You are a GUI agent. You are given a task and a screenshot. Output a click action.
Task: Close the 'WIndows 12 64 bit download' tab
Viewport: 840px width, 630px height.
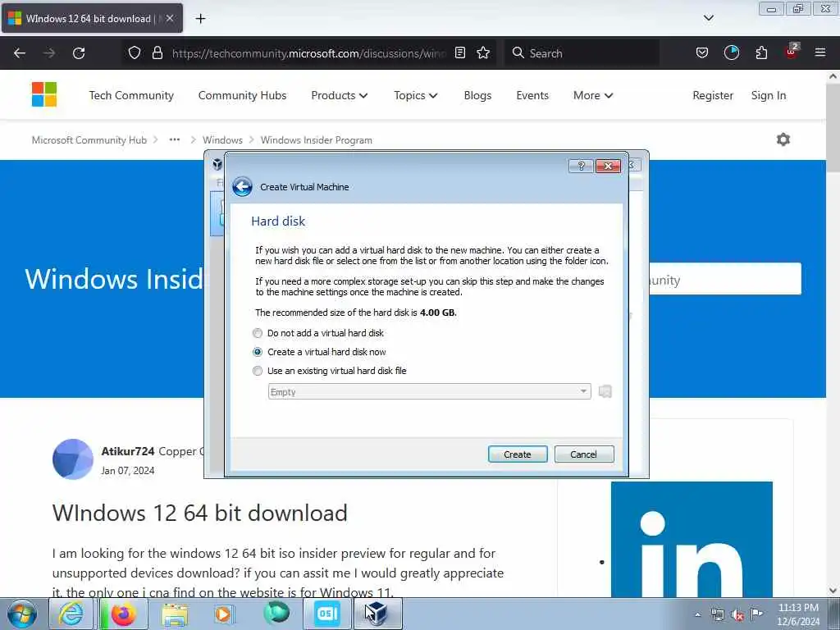pos(170,18)
